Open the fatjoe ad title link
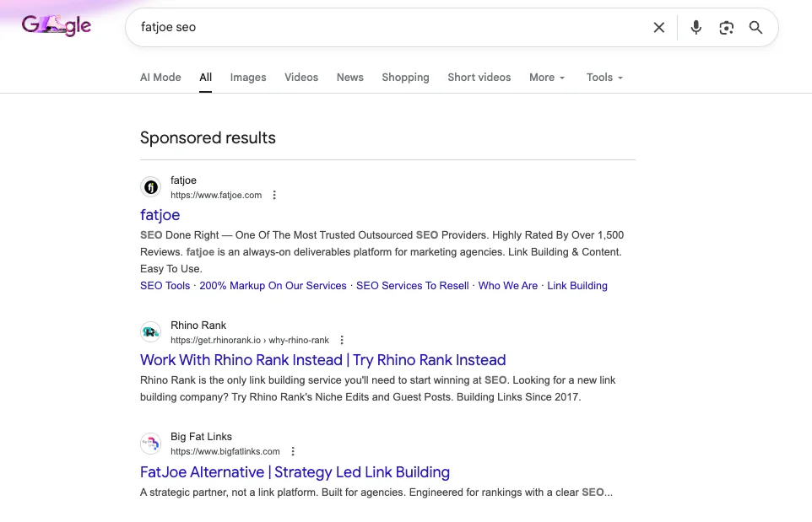812x522 pixels. tap(160, 215)
